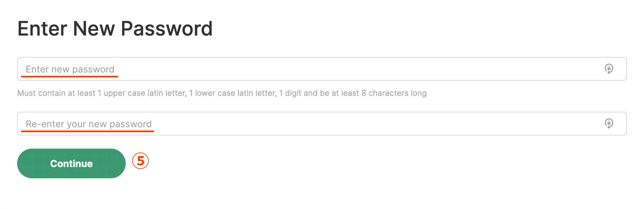Image resolution: width=644 pixels, height=209 pixels.
Task: Click the circled number 5 step marker
Action: pos(141,161)
